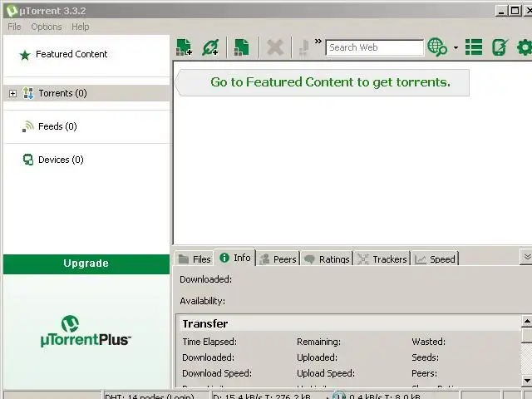This screenshot has height=399, width=532.
Task: Click the Torrents up-down arrows icon
Action: tap(28, 93)
